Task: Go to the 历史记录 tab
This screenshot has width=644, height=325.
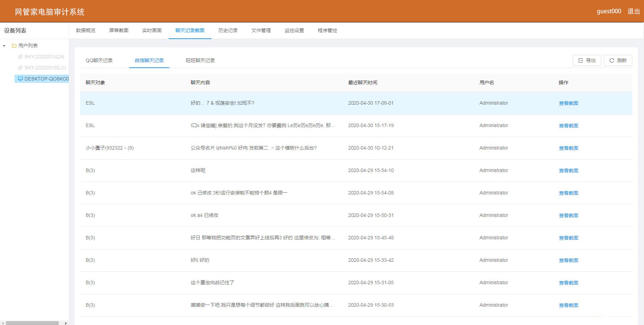Action: (228, 30)
